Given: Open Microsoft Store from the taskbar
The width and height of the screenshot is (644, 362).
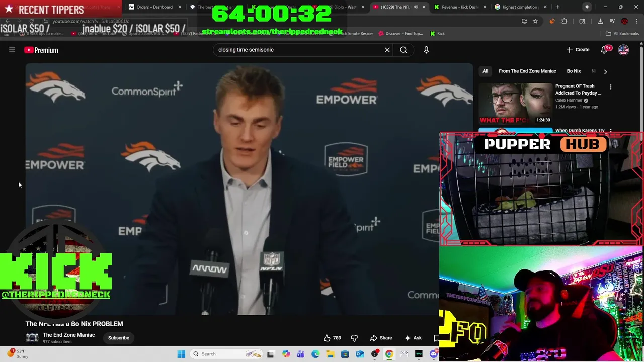Looking at the screenshot, I should (345, 354).
